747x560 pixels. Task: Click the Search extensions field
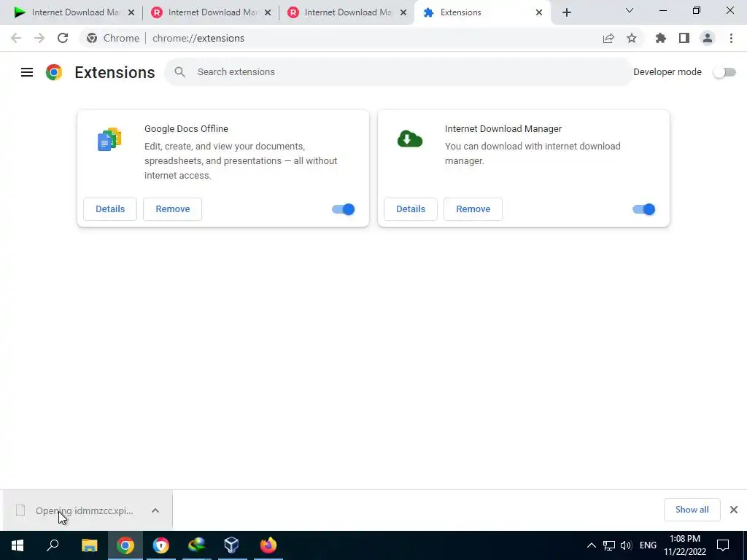point(399,72)
